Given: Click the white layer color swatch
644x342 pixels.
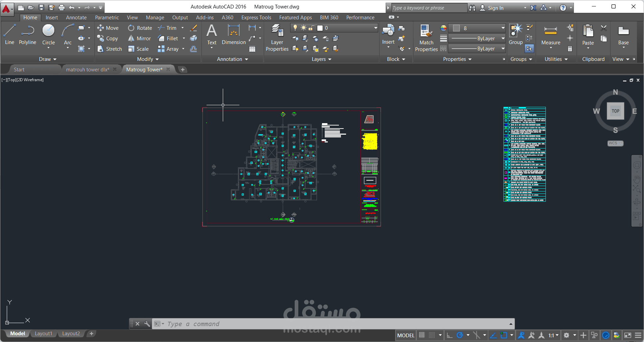Looking at the screenshot, I should point(320,28).
